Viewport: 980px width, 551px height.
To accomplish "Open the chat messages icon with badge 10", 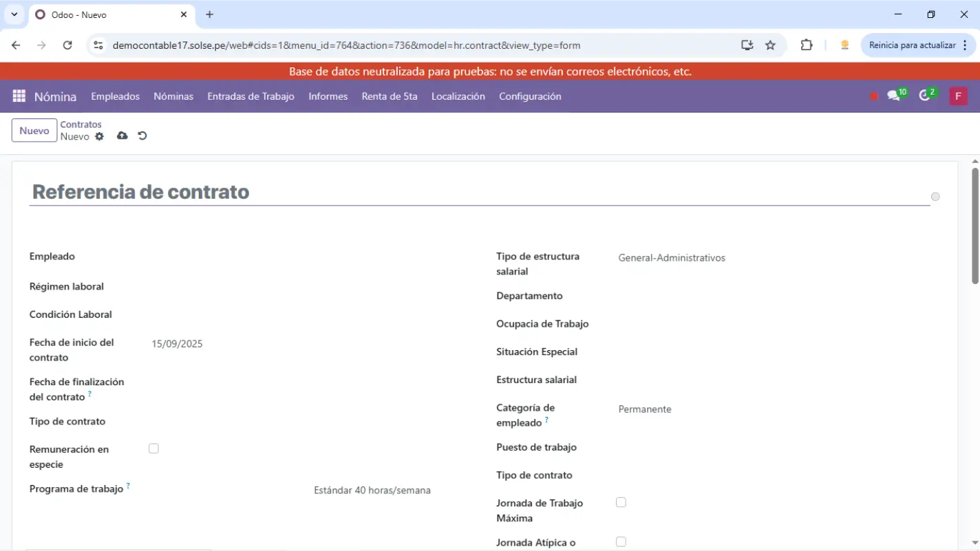I will pyautogui.click(x=894, y=96).
